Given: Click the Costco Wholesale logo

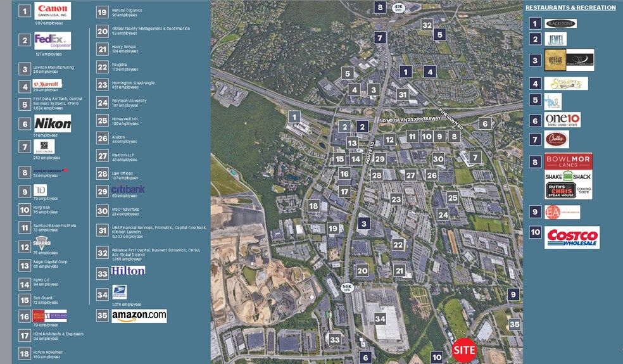Looking at the screenshot, I should tap(572, 237).
